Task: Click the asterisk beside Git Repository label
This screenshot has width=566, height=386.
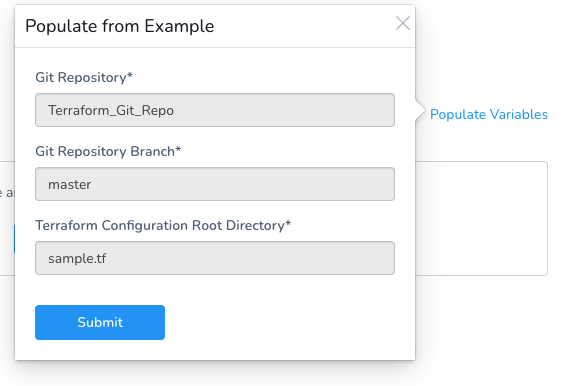Action: pyautogui.click(x=130, y=75)
